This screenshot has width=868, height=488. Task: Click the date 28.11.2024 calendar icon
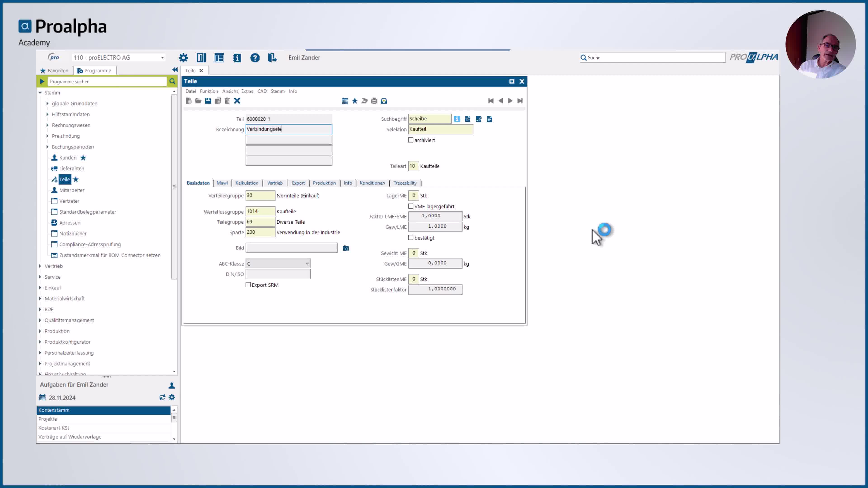coord(42,397)
